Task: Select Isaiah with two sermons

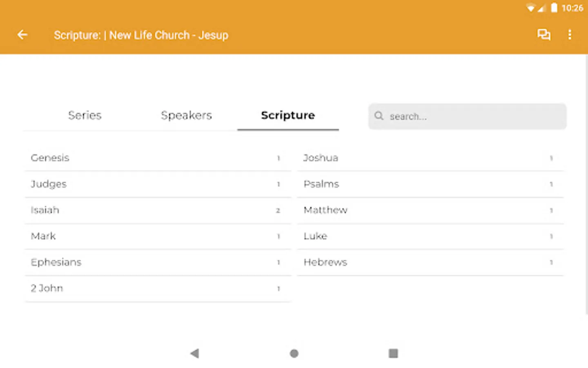Action: (x=157, y=210)
